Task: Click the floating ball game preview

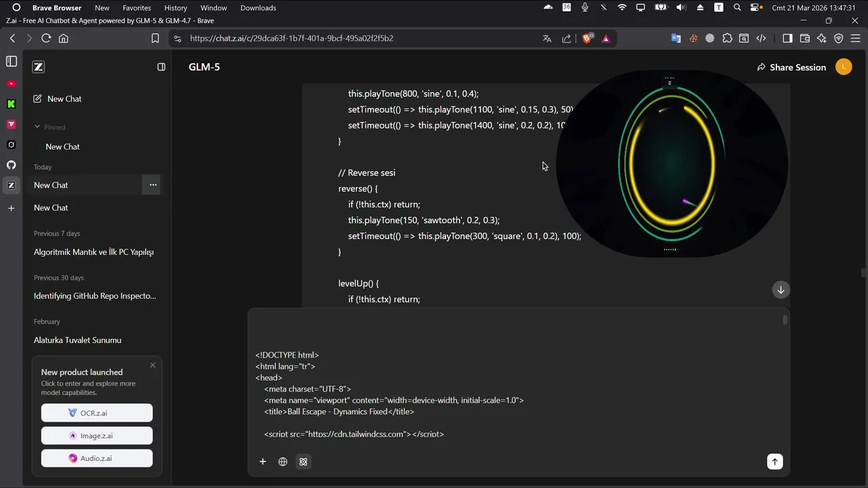Action: point(671,164)
